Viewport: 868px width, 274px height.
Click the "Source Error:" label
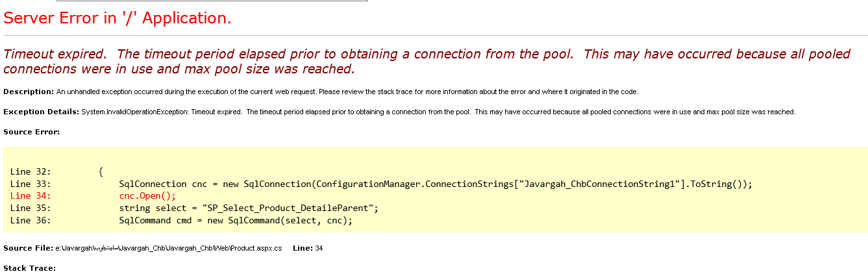coord(31,132)
